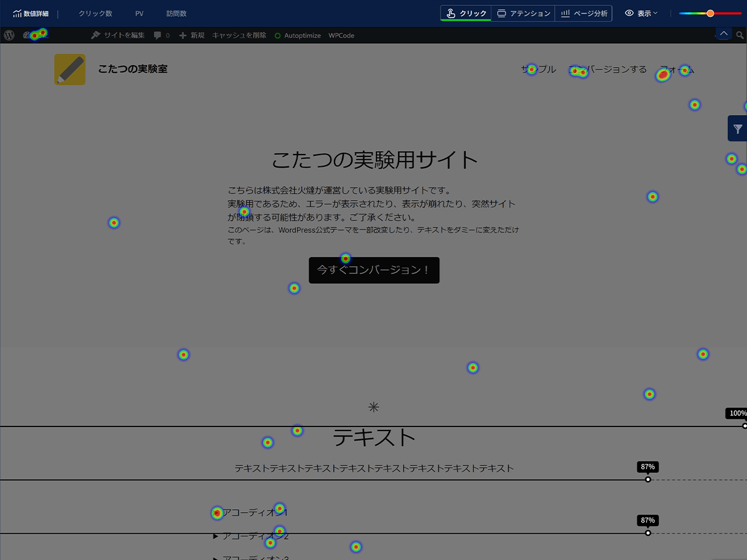Viewport: 747px width, 560px height.
Task: Open the WPCode admin bar item
Action: coord(341,36)
